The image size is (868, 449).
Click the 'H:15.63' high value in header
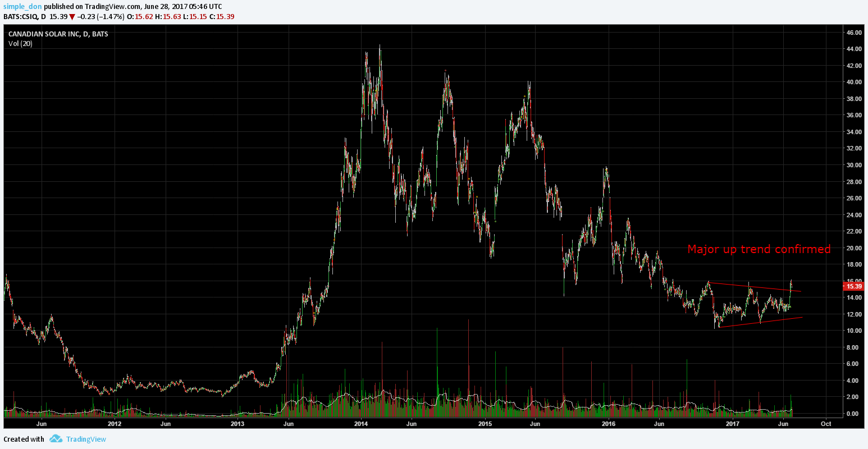point(168,16)
